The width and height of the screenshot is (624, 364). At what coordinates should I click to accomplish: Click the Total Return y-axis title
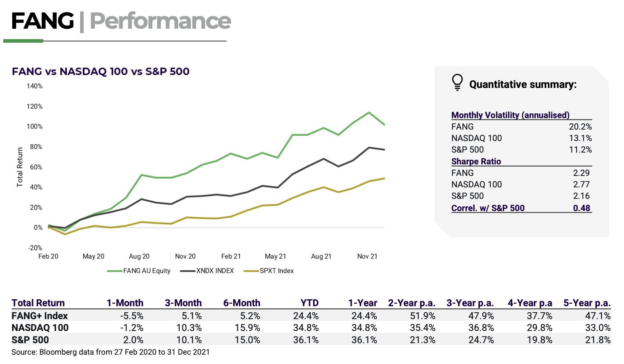20,167
